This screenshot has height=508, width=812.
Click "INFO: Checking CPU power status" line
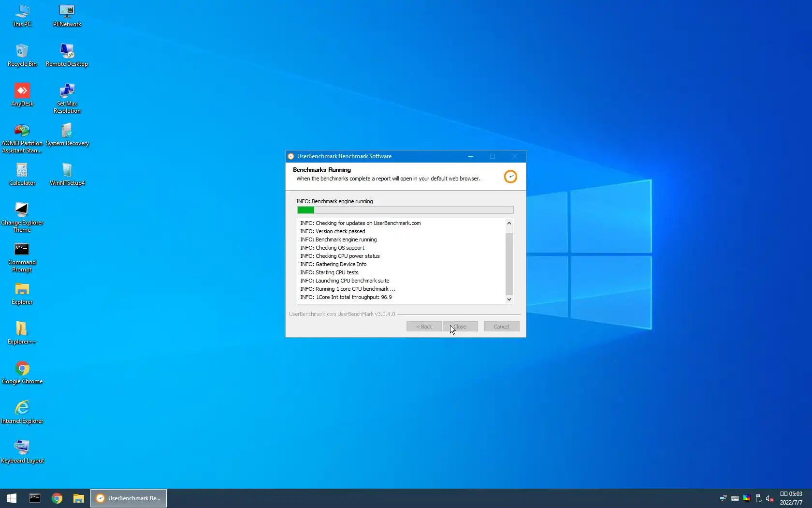pyautogui.click(x=340, y=256)
